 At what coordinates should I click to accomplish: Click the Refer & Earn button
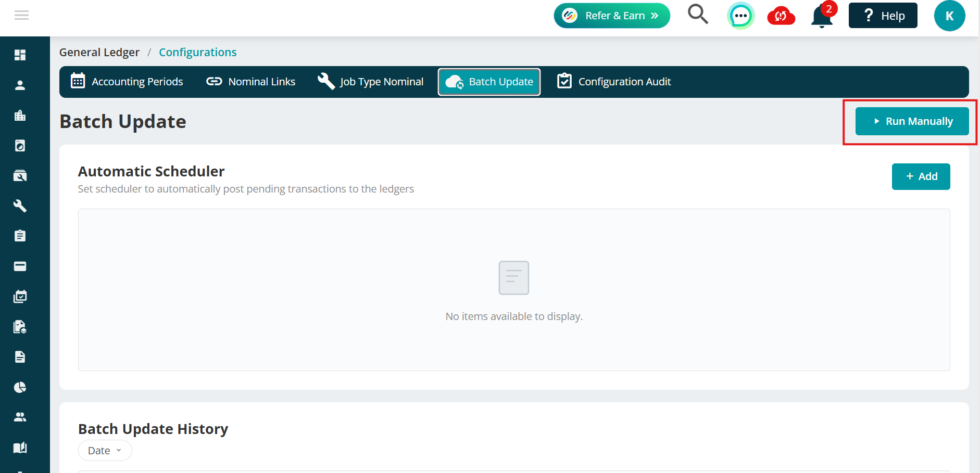coord(612,16)
